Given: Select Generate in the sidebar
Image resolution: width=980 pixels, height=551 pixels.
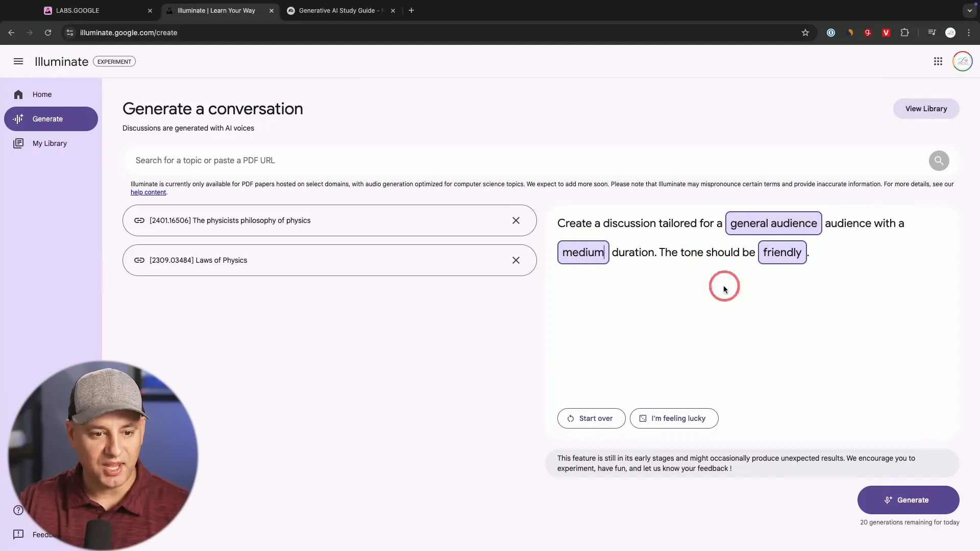Looking at the screenshot, I should click(51, 119).
